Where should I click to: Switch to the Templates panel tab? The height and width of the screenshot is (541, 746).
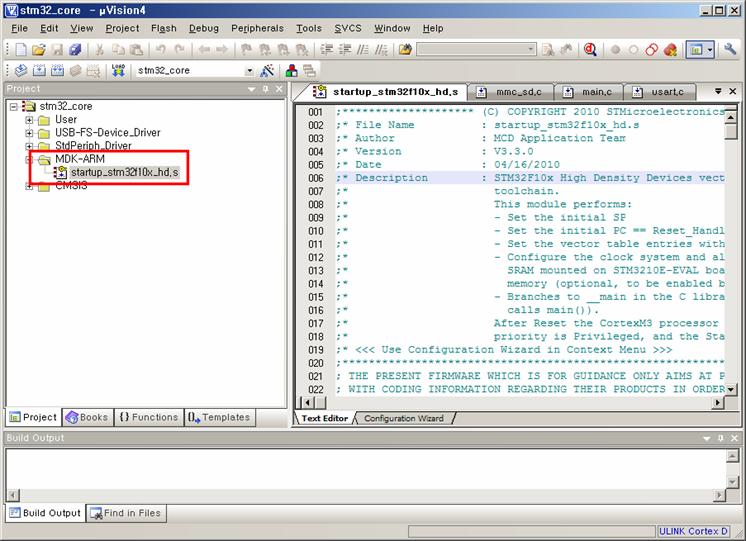point(219,417)
